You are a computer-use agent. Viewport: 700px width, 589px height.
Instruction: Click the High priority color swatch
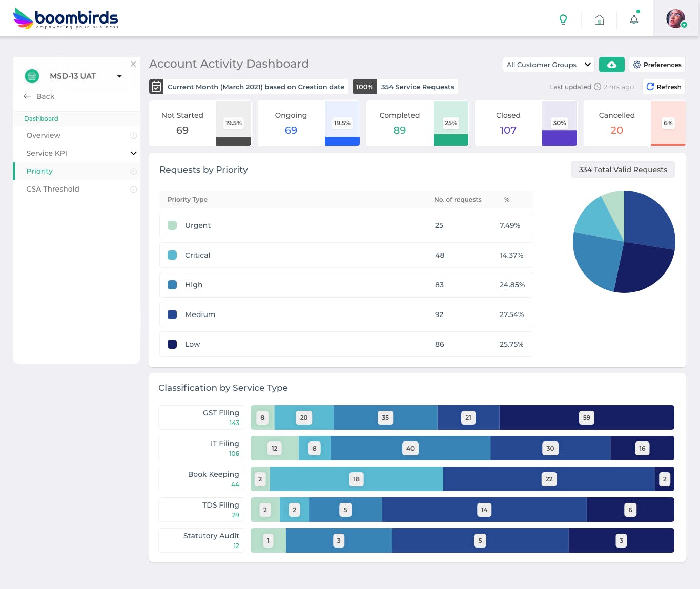[172, 285]
